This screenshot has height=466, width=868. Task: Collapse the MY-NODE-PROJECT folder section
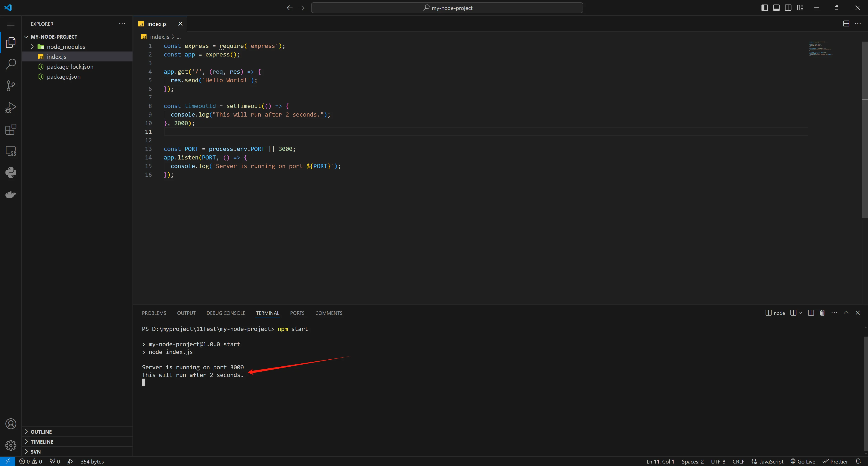click(x=77, y=37)
